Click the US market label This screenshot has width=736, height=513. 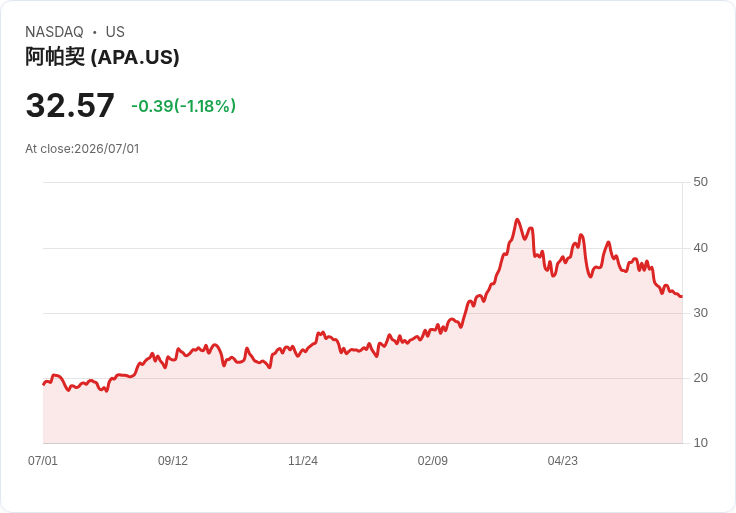coord(115,32)
